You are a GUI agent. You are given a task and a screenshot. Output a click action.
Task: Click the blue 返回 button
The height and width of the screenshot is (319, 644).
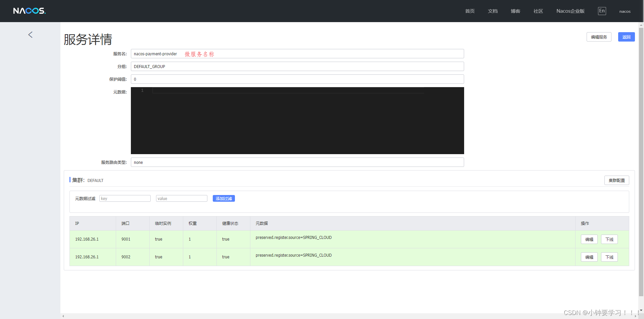627,37
